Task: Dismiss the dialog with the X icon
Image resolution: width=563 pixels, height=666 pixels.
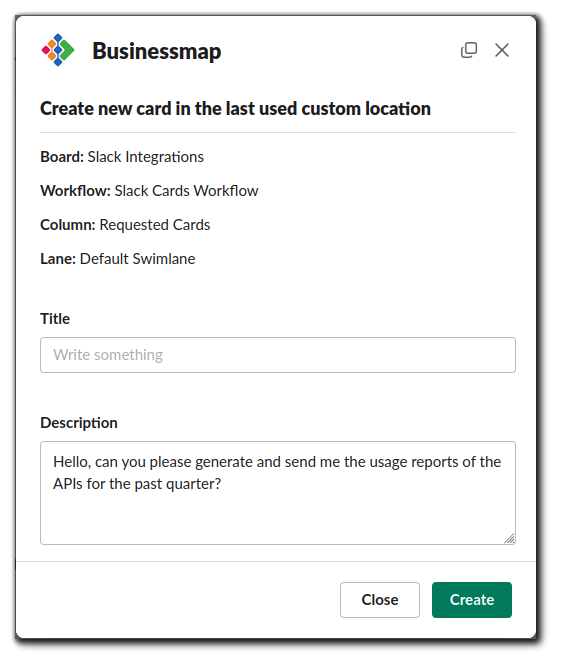Action: pos(502,50)
